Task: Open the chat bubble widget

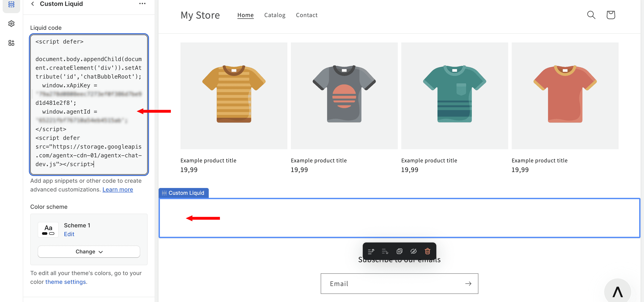Action: pyautogui.click(x=617, y=291)
